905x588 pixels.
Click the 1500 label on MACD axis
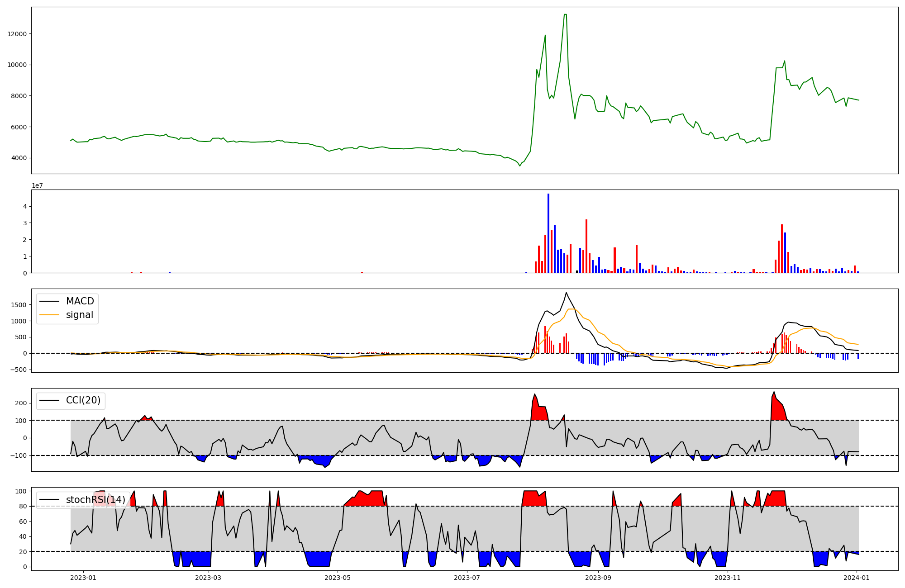pos(19,305)
